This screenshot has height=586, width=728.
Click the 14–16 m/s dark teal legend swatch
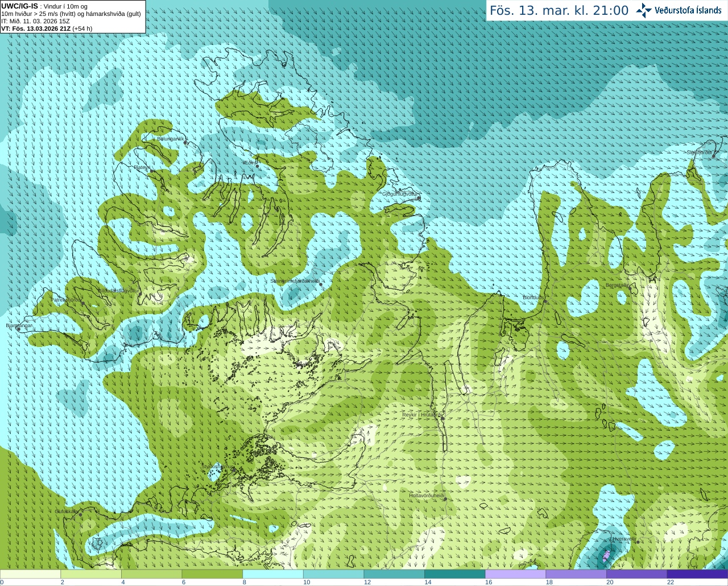pyautogui.click(x=455, y=574)
